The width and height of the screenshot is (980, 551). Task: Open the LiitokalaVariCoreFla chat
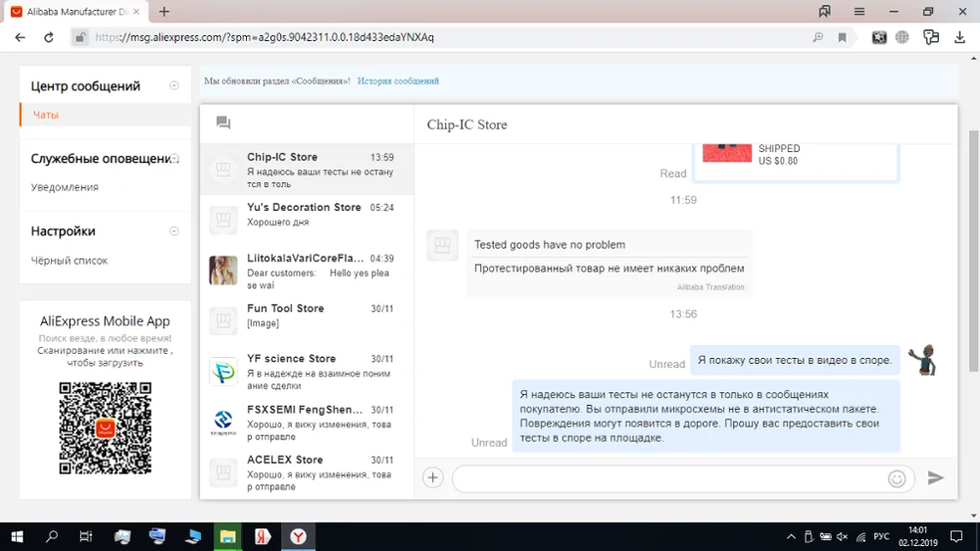[307, 271]
